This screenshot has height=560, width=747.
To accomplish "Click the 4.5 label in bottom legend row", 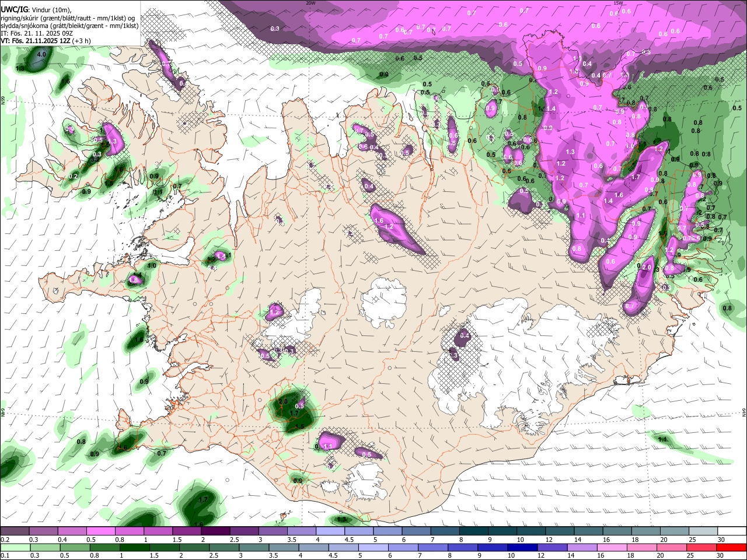I will click(333, 556).
